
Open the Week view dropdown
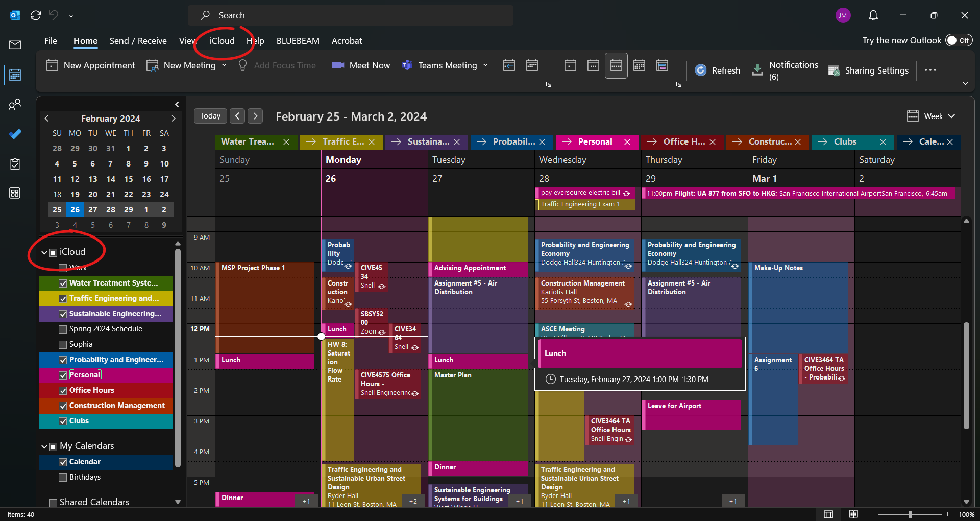(931, 116)
